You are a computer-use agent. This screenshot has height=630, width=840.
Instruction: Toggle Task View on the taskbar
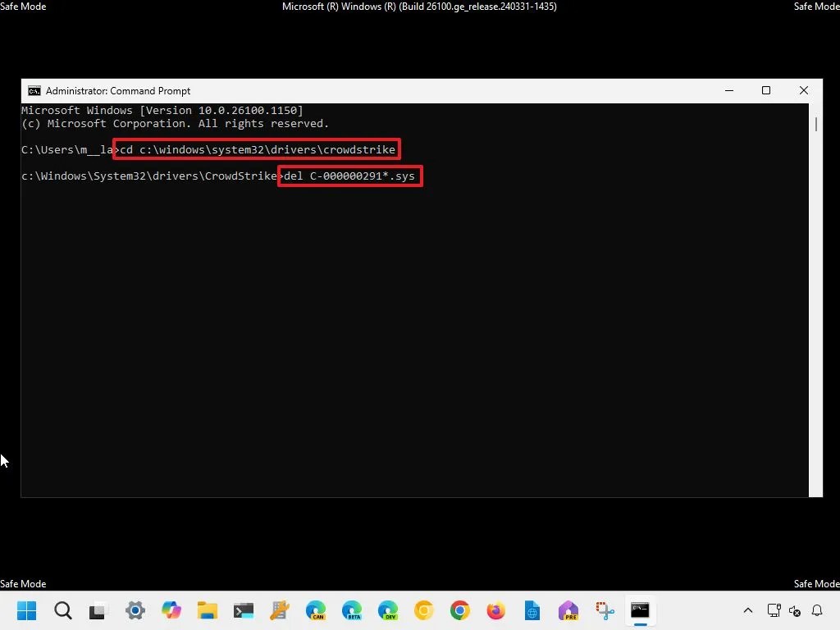pos(98,610)
